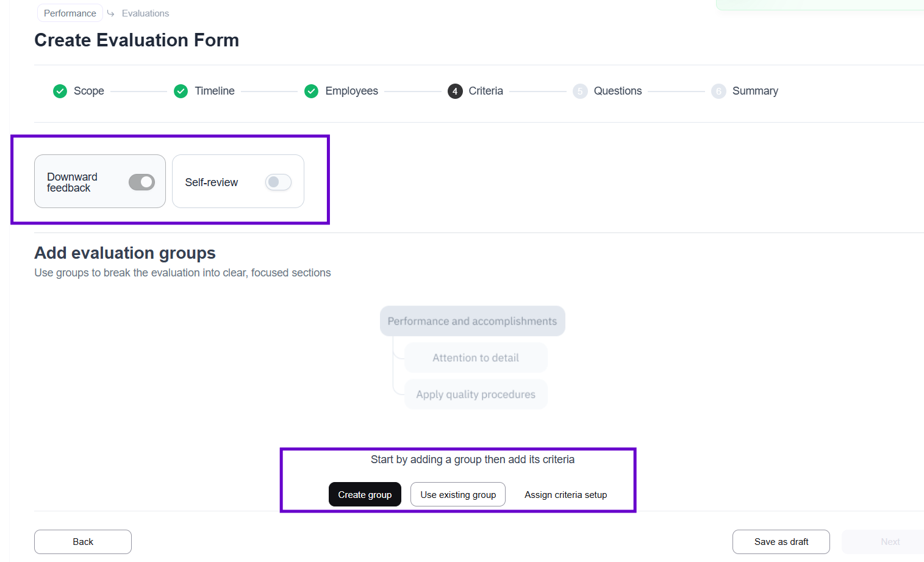Click the Use existing group button

[x=457, y=494]
